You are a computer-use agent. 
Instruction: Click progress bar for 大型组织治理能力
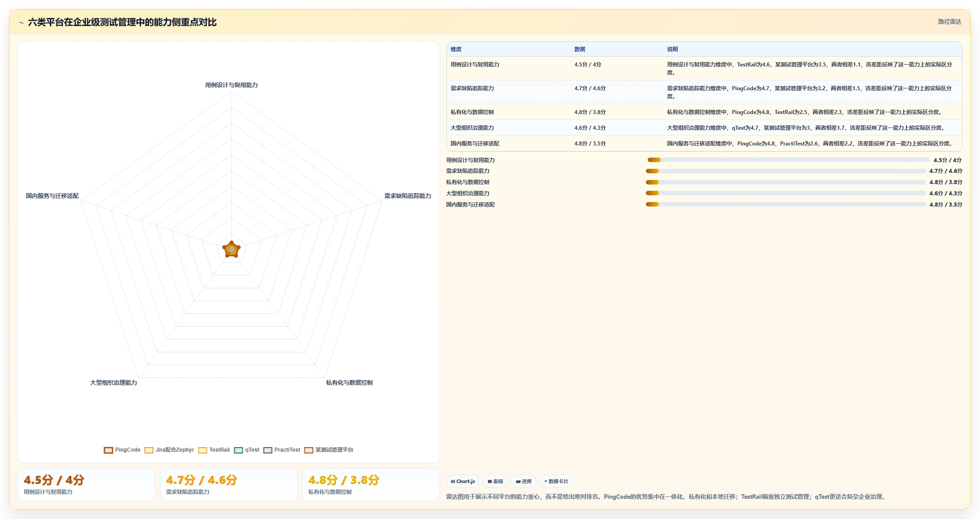tap(786, 193)
